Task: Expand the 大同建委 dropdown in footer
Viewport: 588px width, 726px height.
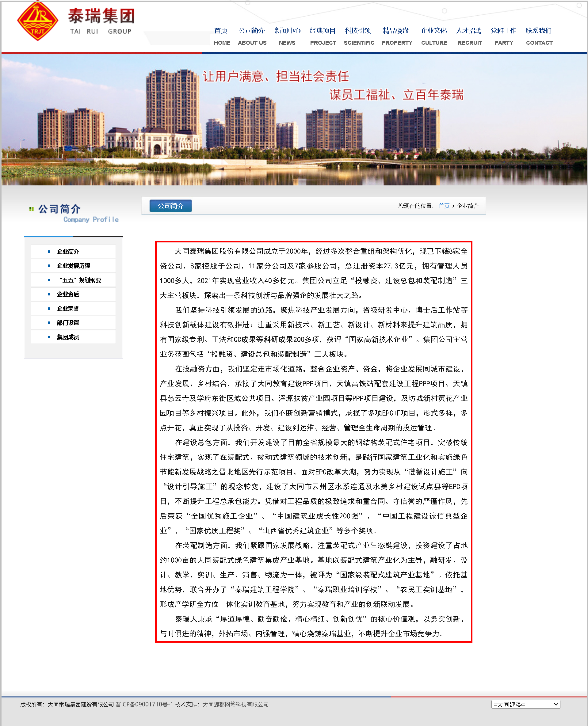Action: coord(525,704)
